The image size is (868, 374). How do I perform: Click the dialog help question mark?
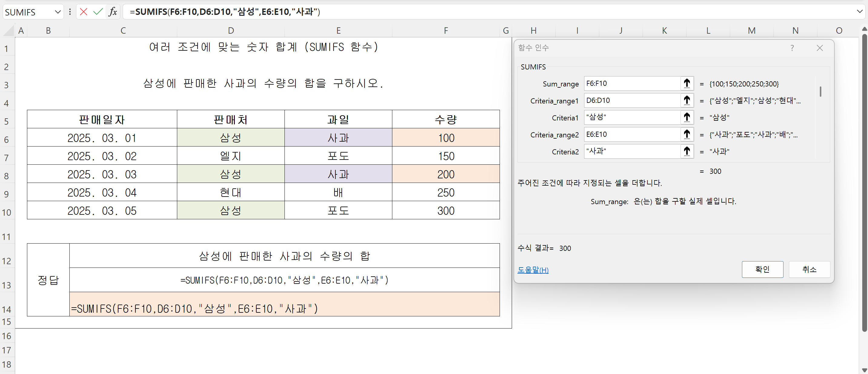click(792, 48)
